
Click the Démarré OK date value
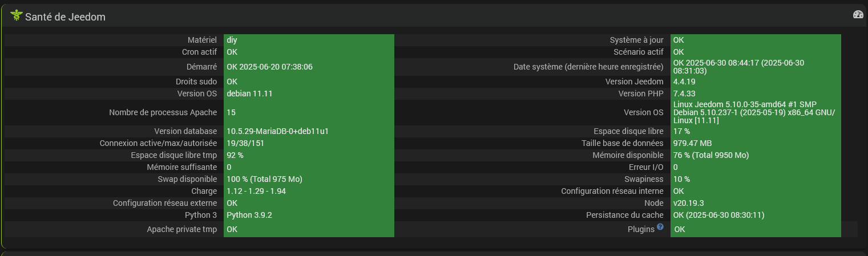[x=269, y=67]
